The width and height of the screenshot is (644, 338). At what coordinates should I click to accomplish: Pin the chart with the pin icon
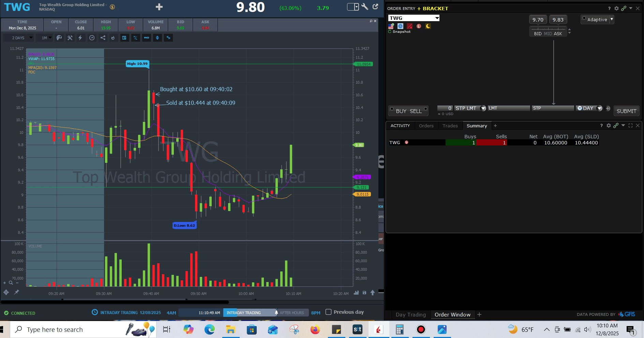[x=16, y=292]
